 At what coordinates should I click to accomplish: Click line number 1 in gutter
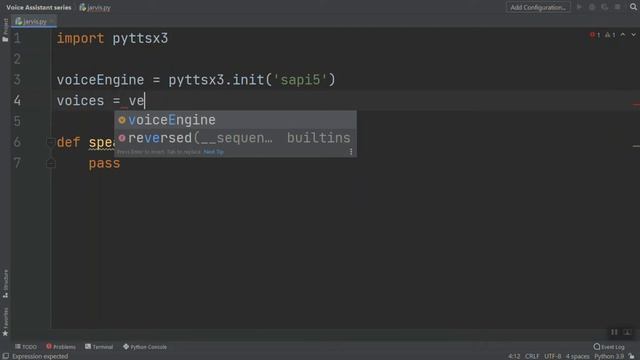click(17, 38)
